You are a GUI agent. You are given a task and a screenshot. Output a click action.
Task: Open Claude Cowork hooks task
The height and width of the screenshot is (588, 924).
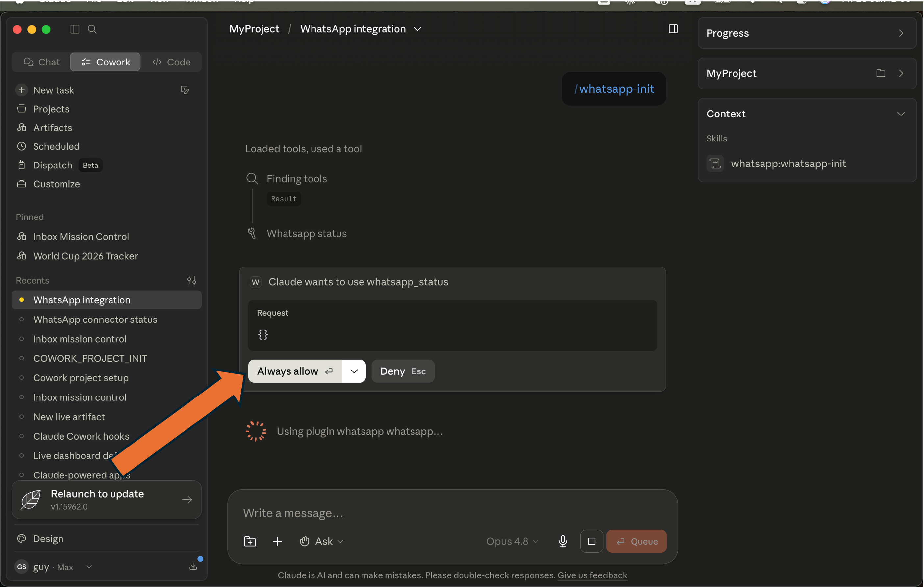81,437
